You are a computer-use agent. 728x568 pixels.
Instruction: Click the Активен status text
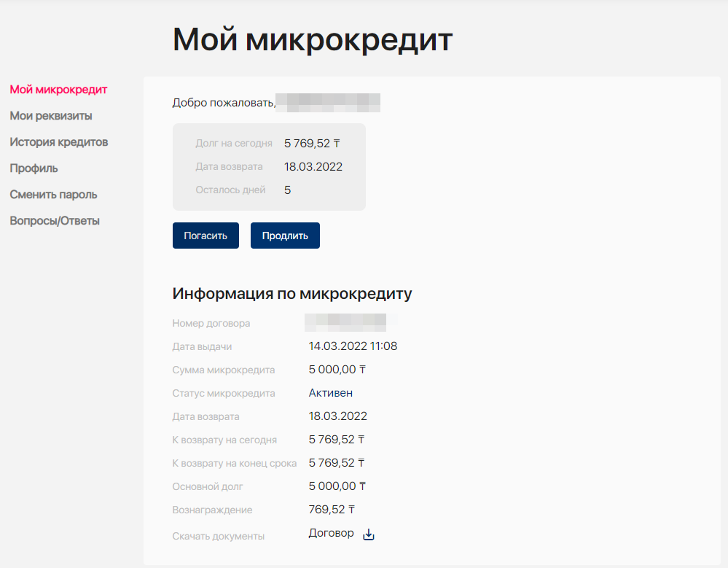pyautogui.click(x=331, y=393)
